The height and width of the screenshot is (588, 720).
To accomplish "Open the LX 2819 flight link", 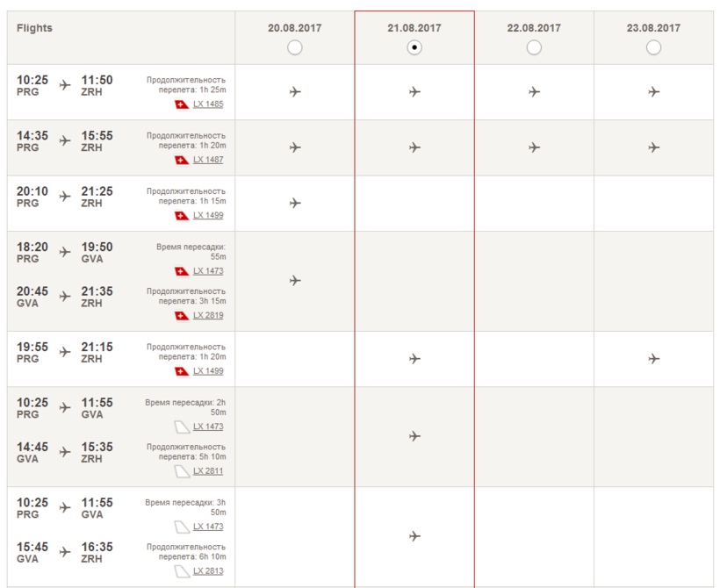I will 208,315.
